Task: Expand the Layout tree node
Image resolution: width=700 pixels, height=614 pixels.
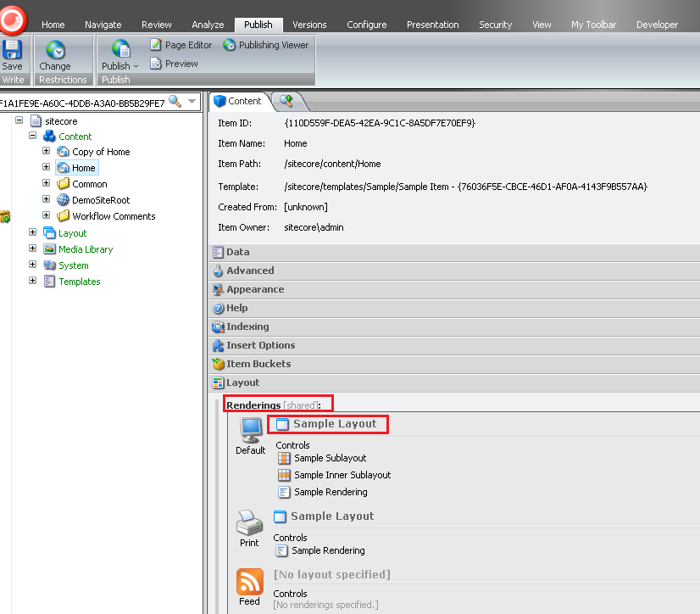Action: [32, 232]
